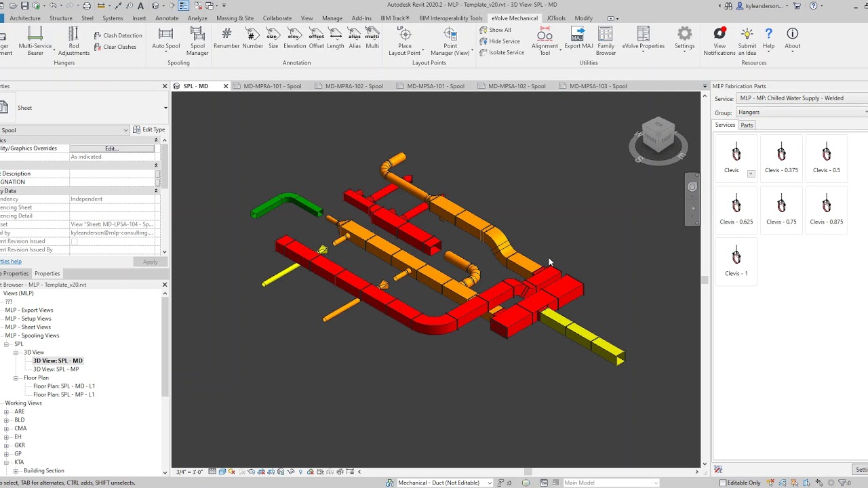Image resolution: width=868 pixels, height=488 pixels.
Task: Launch Spool Manager
Action: tap(197, 41)
